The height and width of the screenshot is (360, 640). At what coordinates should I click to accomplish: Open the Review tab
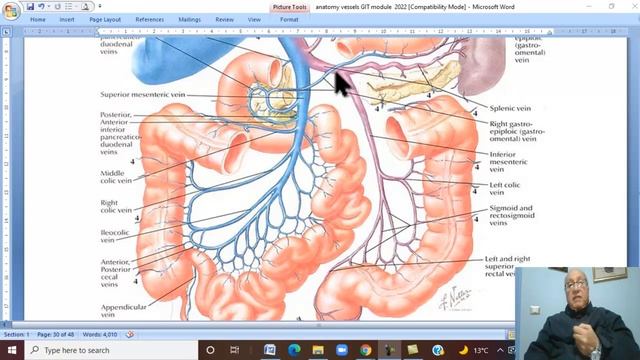[x=224, y=19]
